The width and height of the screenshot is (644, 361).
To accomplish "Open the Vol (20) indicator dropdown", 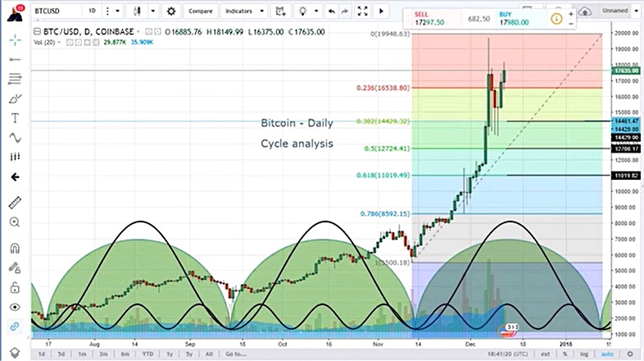I will (x=60, y=43).
